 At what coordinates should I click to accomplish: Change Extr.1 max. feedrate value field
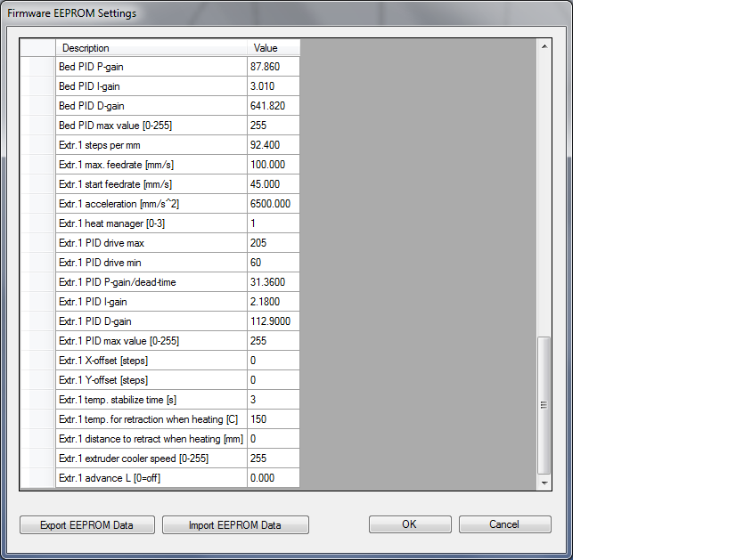pyautogui.click(x=273, y=165)
